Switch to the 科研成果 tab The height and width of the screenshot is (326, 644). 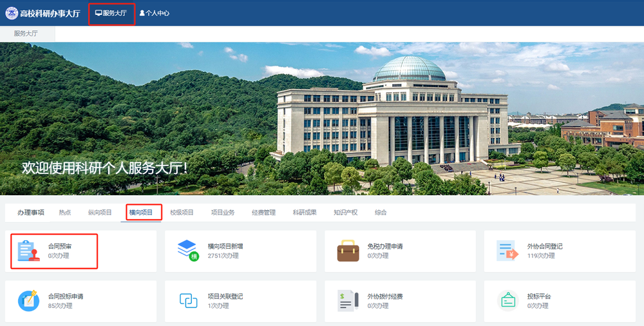coord(305,213)
